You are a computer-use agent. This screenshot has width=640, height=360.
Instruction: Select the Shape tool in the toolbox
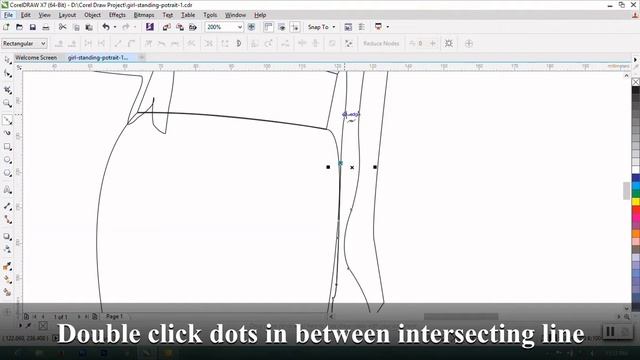pos(7,73)
